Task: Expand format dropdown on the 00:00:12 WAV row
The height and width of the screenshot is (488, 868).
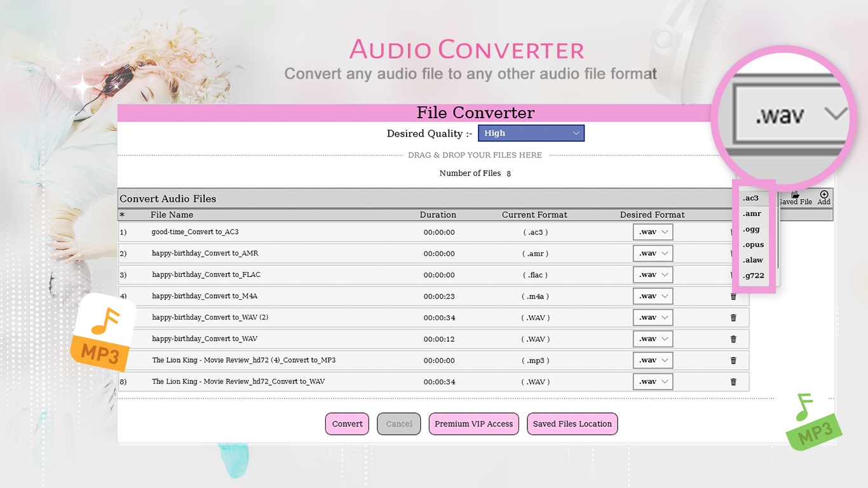Action: (653, 339)
